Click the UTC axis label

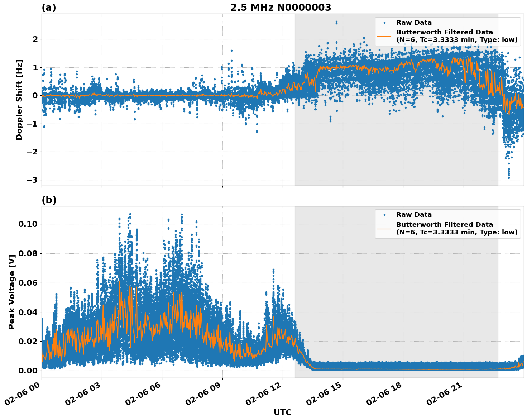[x=283, y=412]
